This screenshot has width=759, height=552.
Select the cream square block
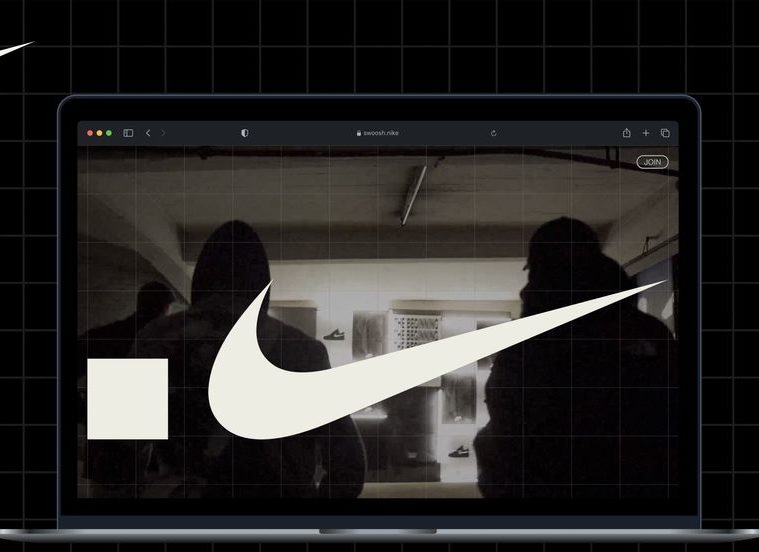pyautogui.click(x=127, y=399)
